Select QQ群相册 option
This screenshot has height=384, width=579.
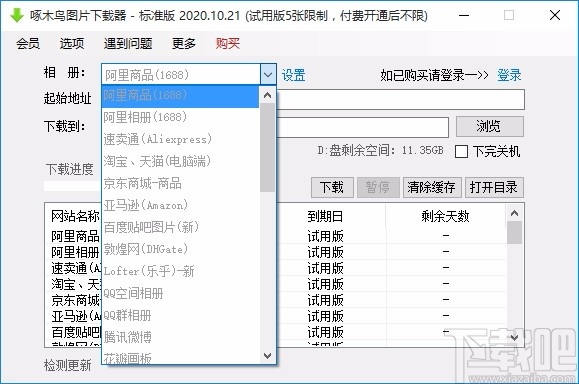180,315
